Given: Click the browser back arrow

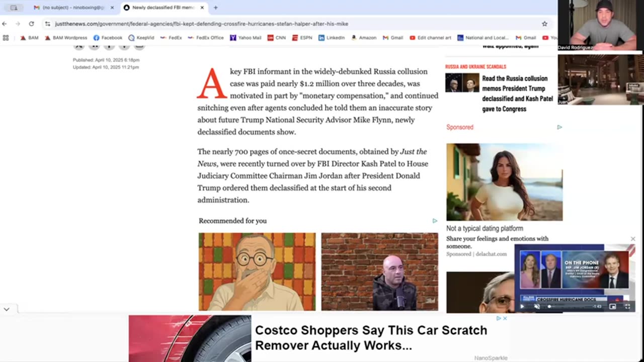Looking at the screenshot, I should point(5,24).
